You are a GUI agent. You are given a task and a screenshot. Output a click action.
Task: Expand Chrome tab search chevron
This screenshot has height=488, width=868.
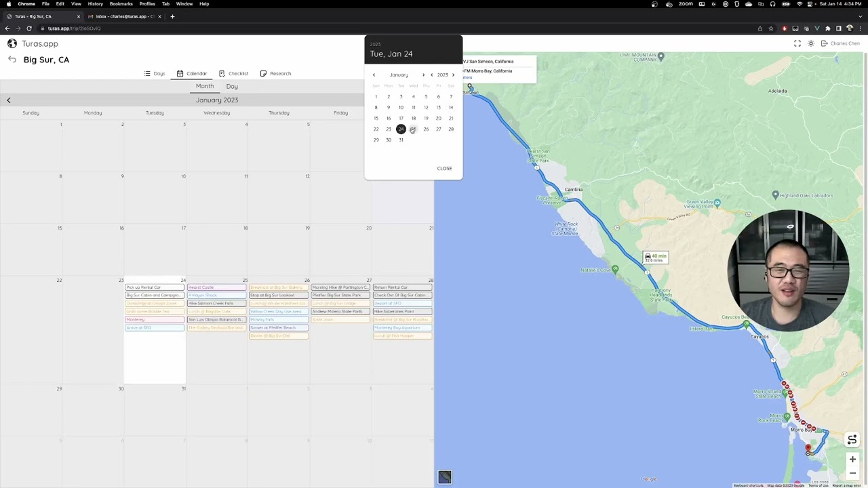(861, 16)
